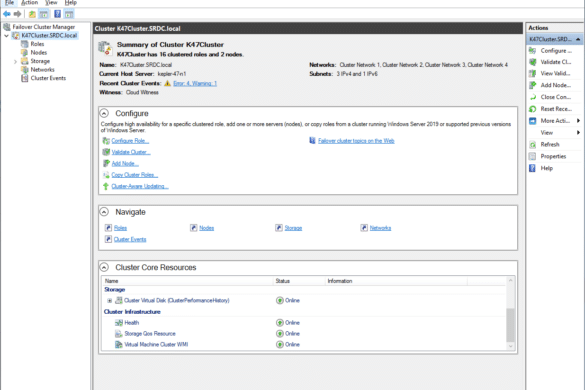Click the Configure Role... link
The height and width of the screenshot is (390, 585).
coord(130,141)
